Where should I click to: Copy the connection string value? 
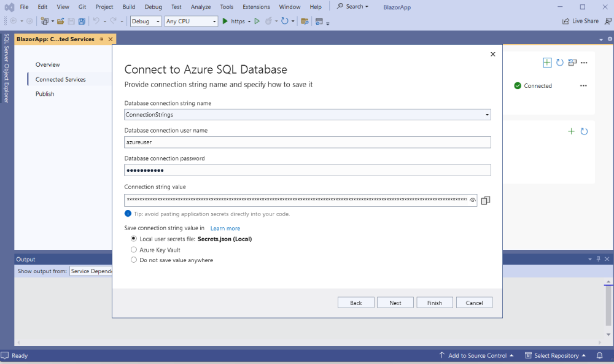tap(486, 200)
